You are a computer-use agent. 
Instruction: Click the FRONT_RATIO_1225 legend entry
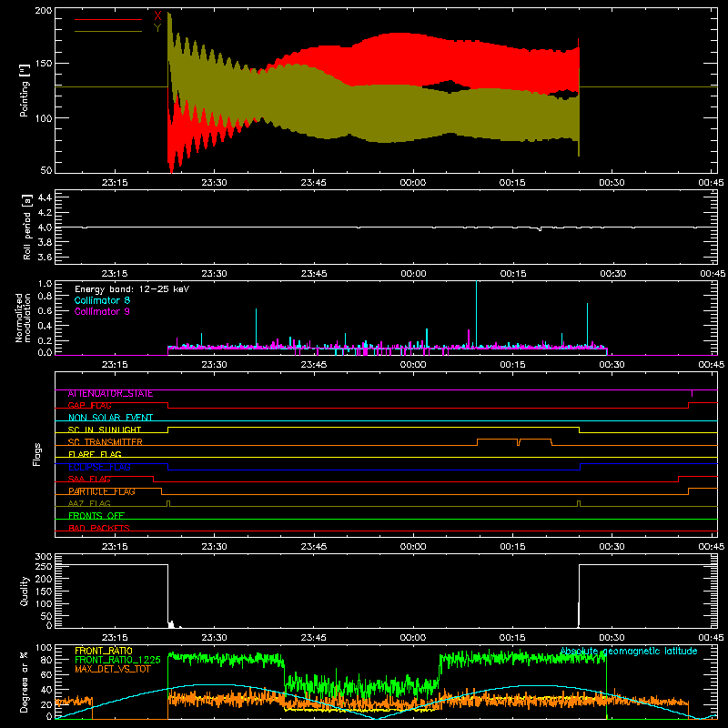point(117,660)
